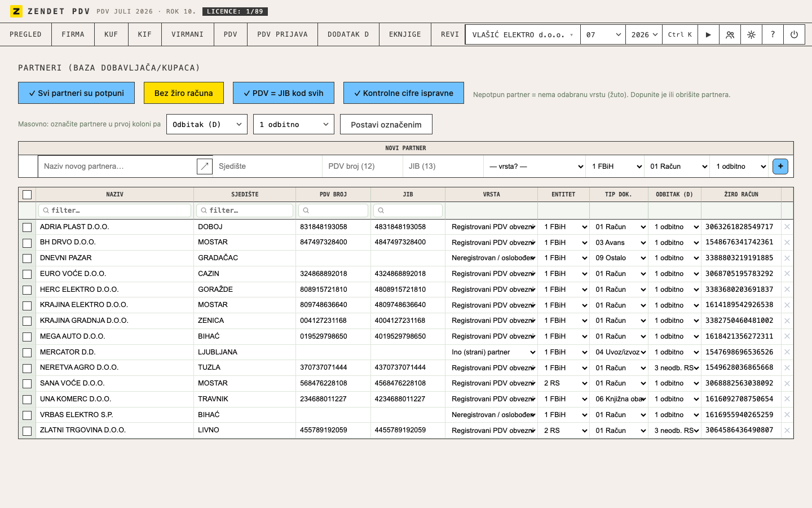Open the year 2026 dropdown
The height and width of the screenshot is (508, 812).
pyautogui.click(x=644, y=34)
